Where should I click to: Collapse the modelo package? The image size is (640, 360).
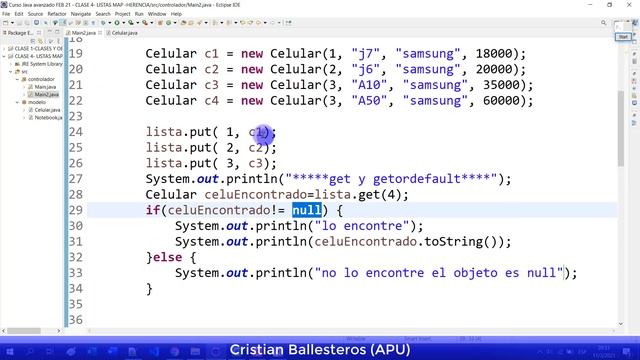(x=18, y=102)
